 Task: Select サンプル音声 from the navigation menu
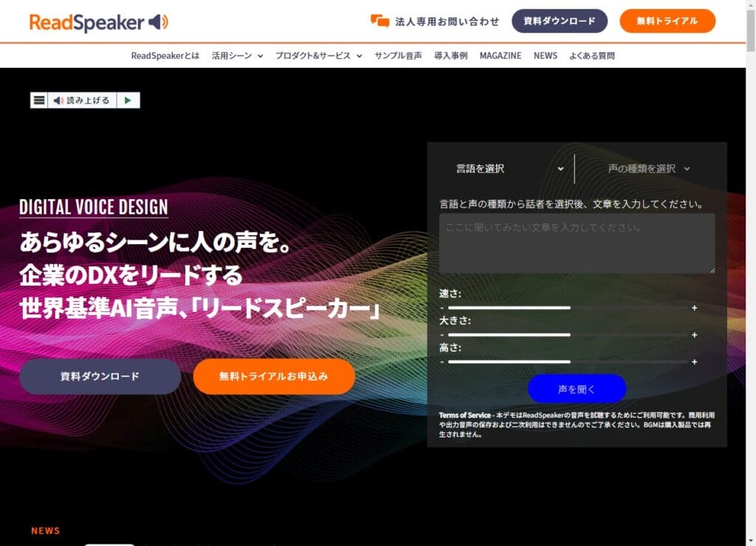pos(397,55)
